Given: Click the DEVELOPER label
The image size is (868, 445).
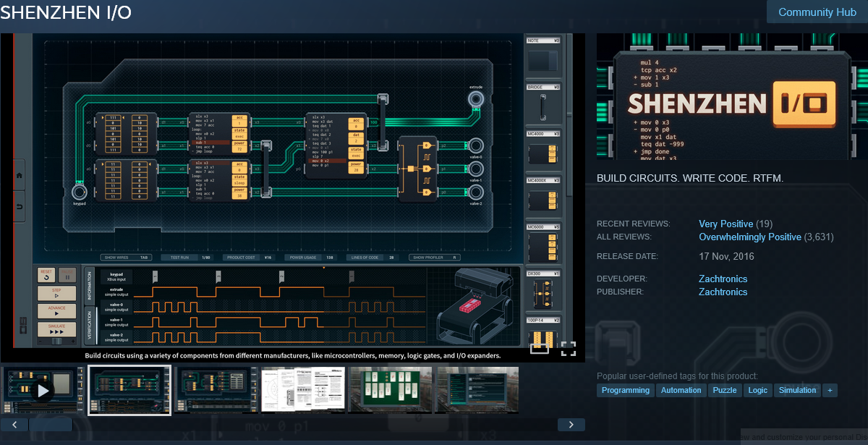Looking at the screenshot, I should (622, 279).
